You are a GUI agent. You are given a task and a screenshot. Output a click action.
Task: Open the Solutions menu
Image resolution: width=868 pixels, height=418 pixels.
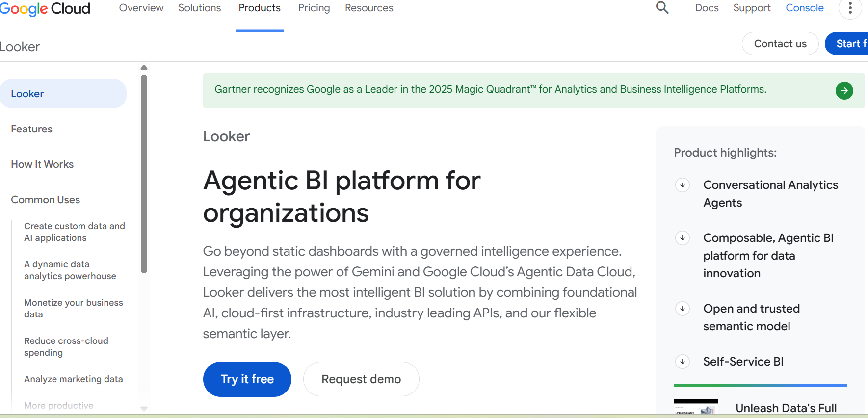(200, 8)
